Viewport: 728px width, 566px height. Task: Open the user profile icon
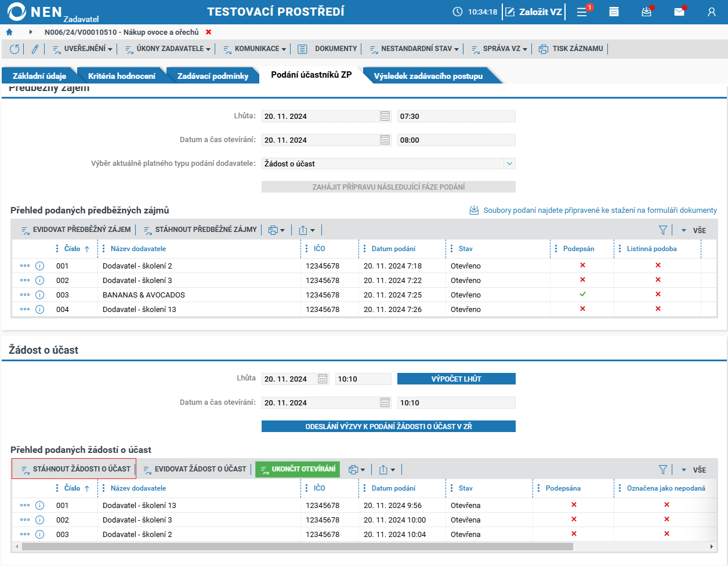click(712, 12)
